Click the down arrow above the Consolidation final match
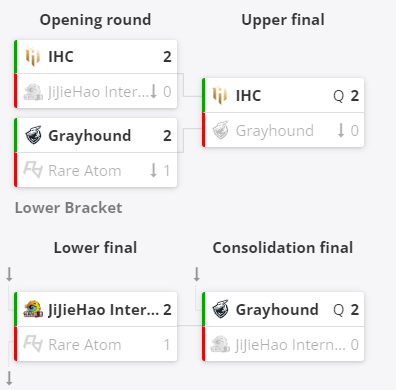396x390 pixels. coord(197,274)
